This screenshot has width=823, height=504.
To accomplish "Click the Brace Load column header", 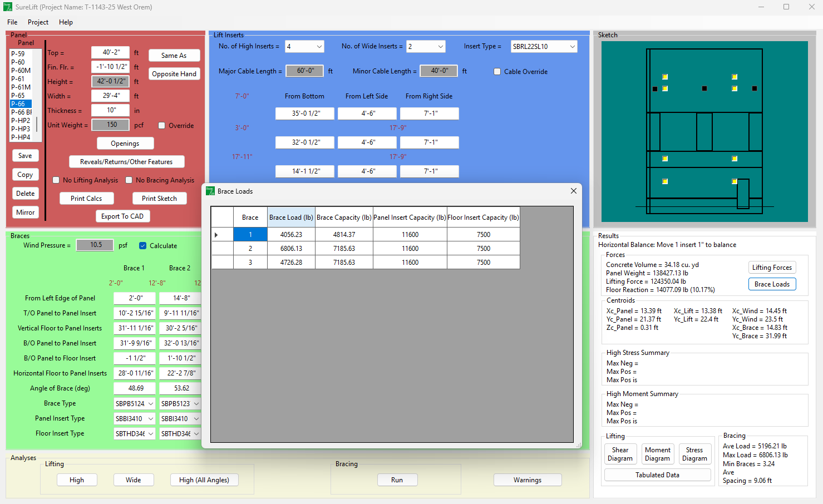I will tap(291, 218).
